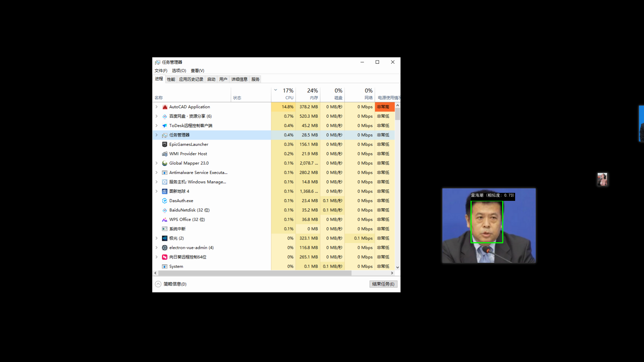Select the DasAuth.exe process icon
This screenshot has width=644, height=362.
[165, 201]
